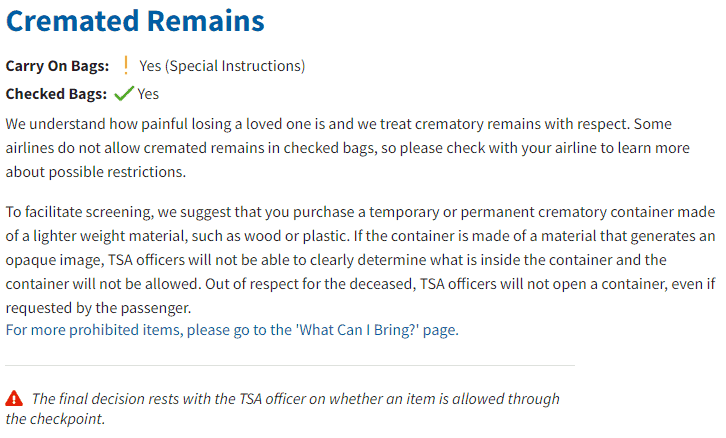
Task: Click the Carry On Bags label
Action: pyautogui.click(x=57, y=66)
